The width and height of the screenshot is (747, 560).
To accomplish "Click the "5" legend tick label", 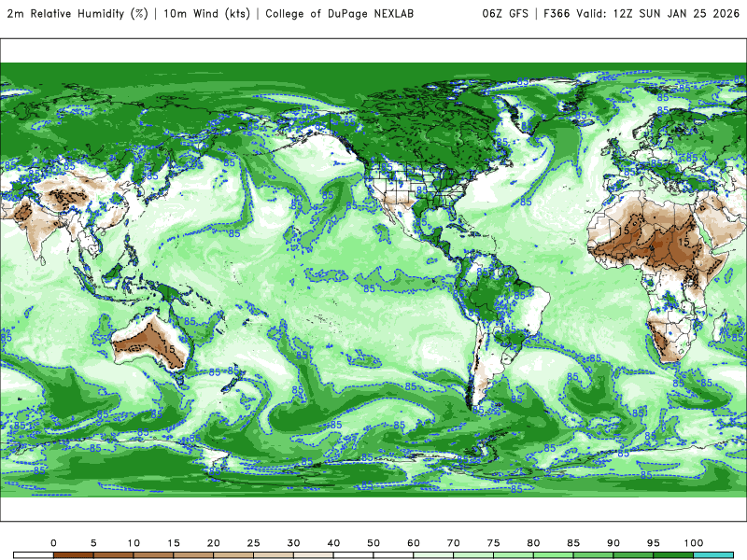I will [x=93, y=543].
